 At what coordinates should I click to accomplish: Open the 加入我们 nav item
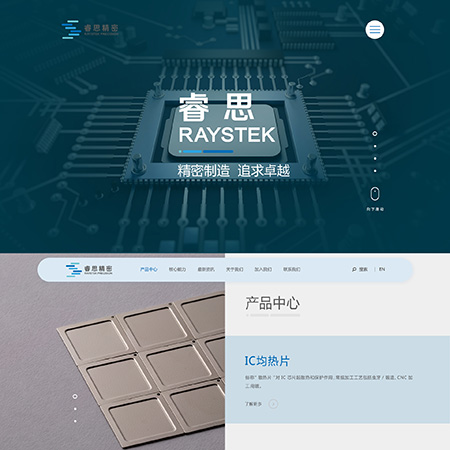[263, 269]
